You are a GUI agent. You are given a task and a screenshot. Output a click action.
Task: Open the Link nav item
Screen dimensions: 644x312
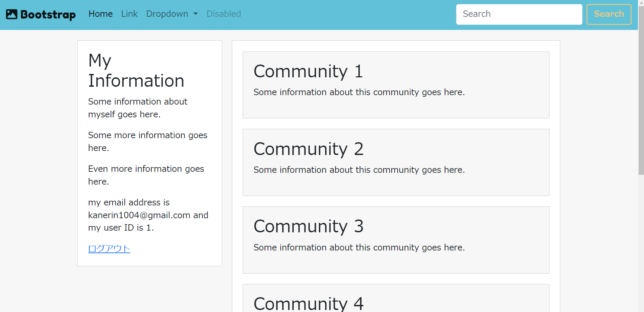pos(129,14)
